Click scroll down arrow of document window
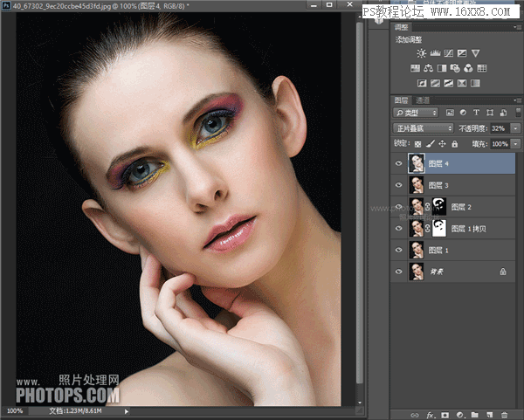The width and height of the screenshot is (524, 420). point(360,403)
